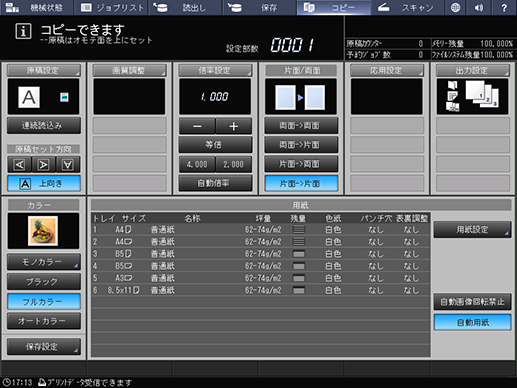The image size is (517, 388).
Task: Click the ファイルシステム残量 100.000% value
Action: (x=496, y=55)
